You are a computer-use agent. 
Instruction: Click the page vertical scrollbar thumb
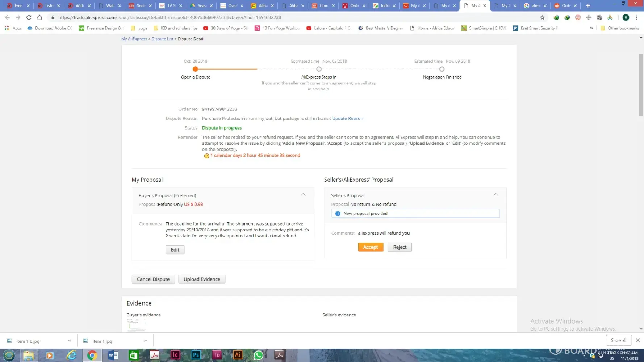tap(641, 85)
